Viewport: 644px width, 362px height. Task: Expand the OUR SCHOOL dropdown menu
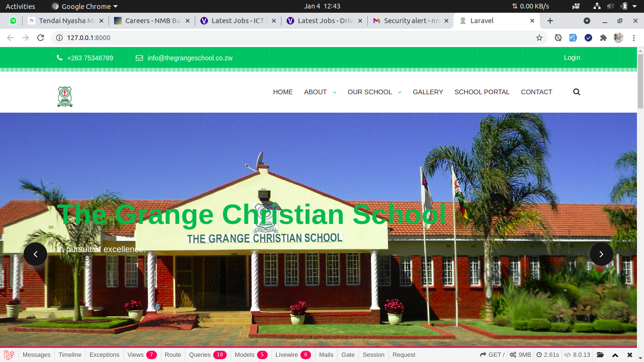[x=374, y=92]
